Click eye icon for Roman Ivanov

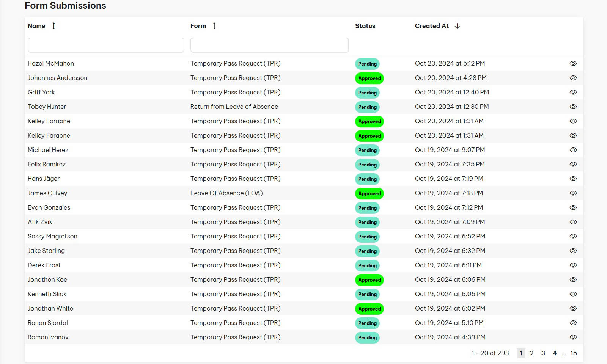(573, 337)
